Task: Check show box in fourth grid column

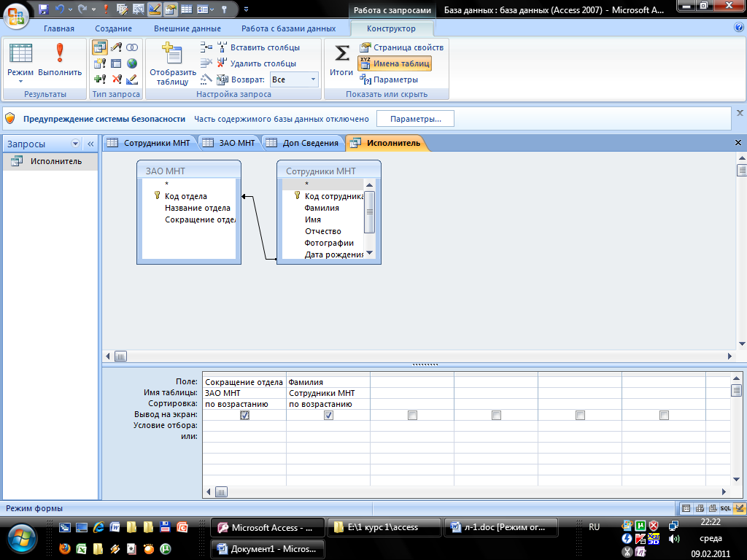Action: [496, 415]
